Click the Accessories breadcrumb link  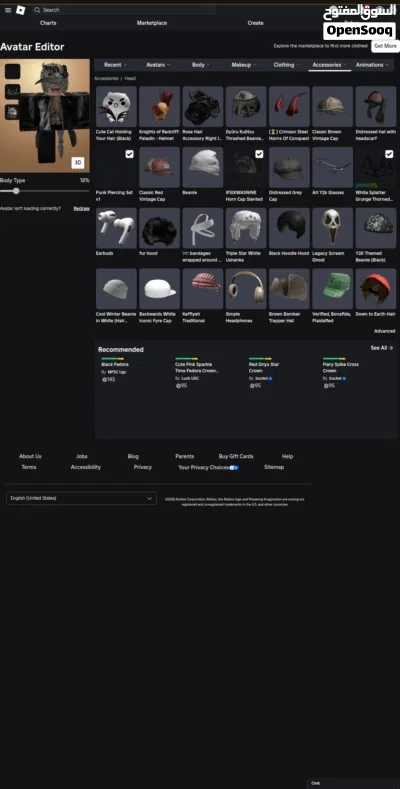[x=106, y=78]
